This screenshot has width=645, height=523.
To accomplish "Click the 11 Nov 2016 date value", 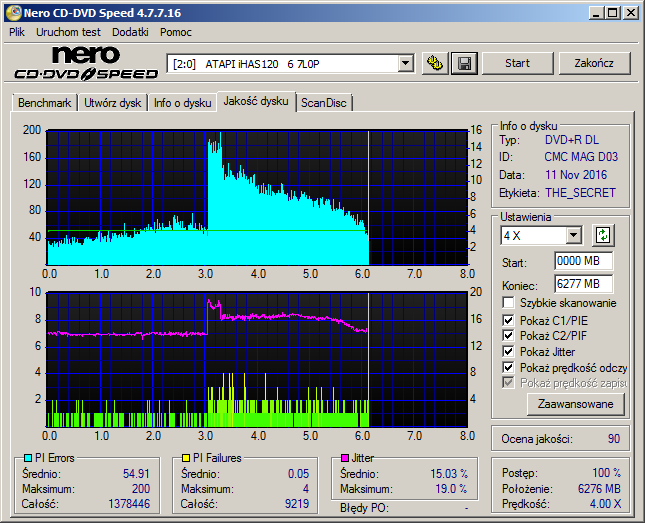I will click(576, 175).
